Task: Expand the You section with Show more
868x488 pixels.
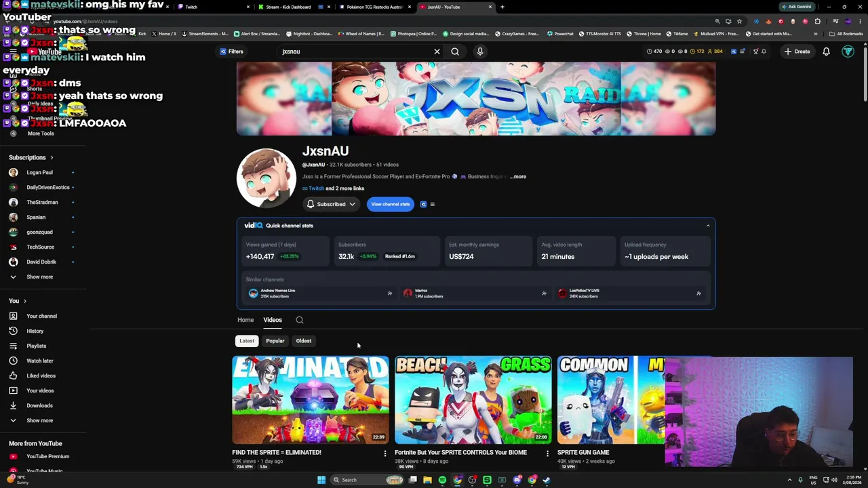Action: pos(39,420)
